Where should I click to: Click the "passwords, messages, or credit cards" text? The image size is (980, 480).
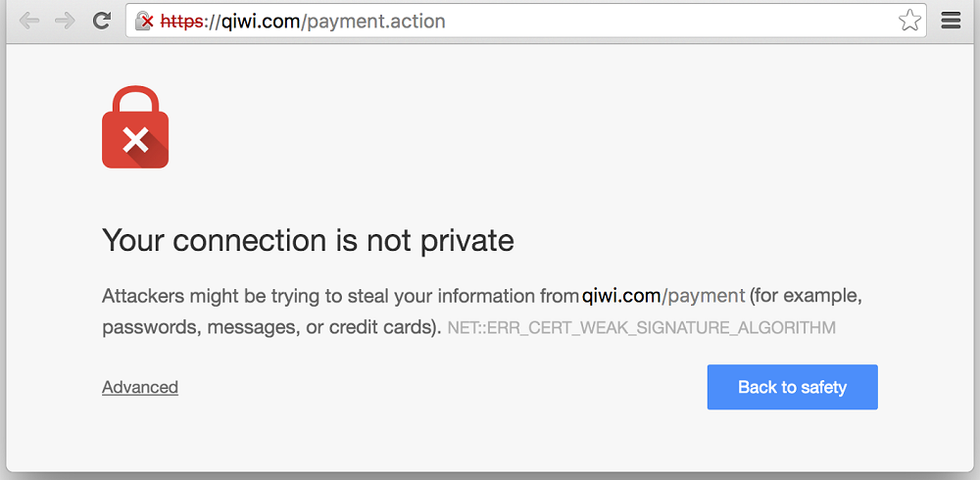tap(271, 327)
